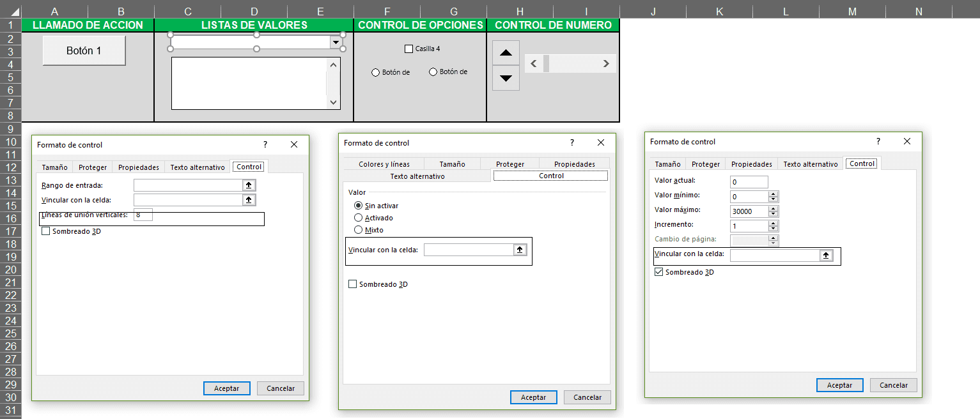Open the Propiedades tab in the right dialog

tap(751, 164)
